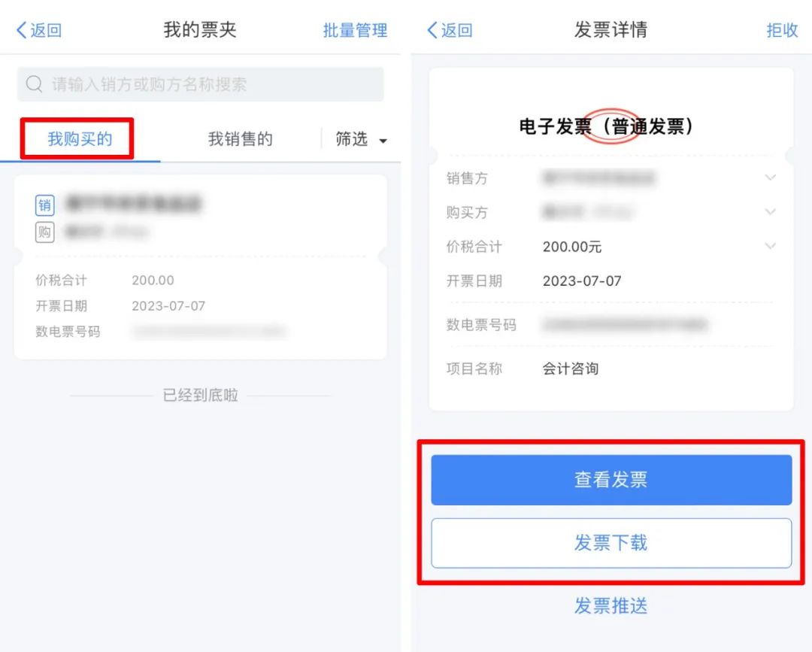
Task: Open the 筛选 filter dropdown
Action: point(361,139)
